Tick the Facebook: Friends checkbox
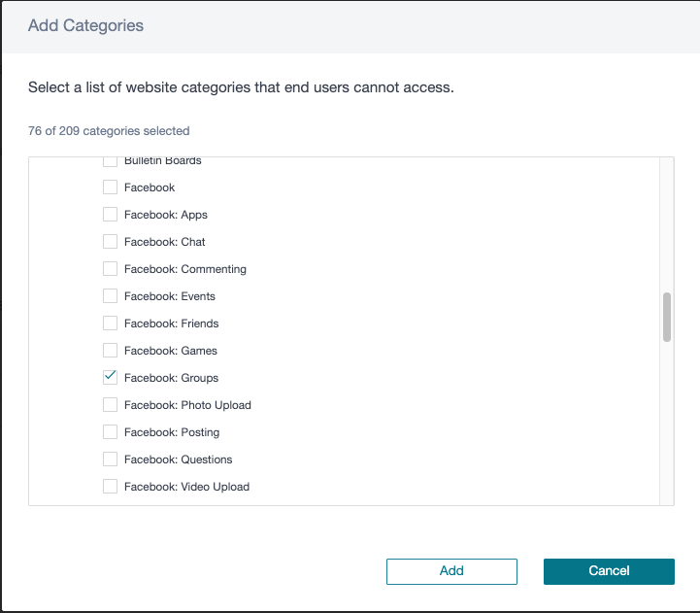The width and height of the screenshot is (700, 613). [111, 324]
